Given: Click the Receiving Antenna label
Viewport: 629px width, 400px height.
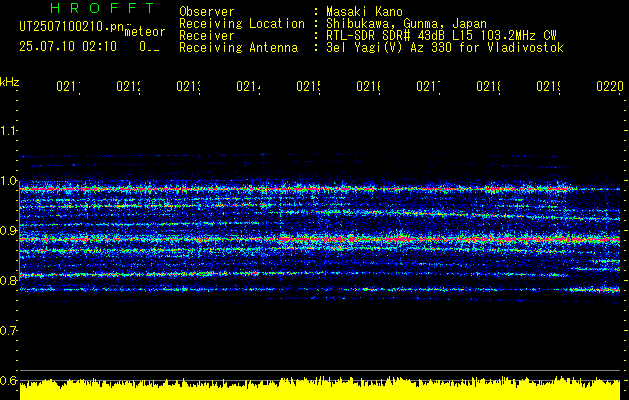Looking at the screenshot, I should 238,48.
